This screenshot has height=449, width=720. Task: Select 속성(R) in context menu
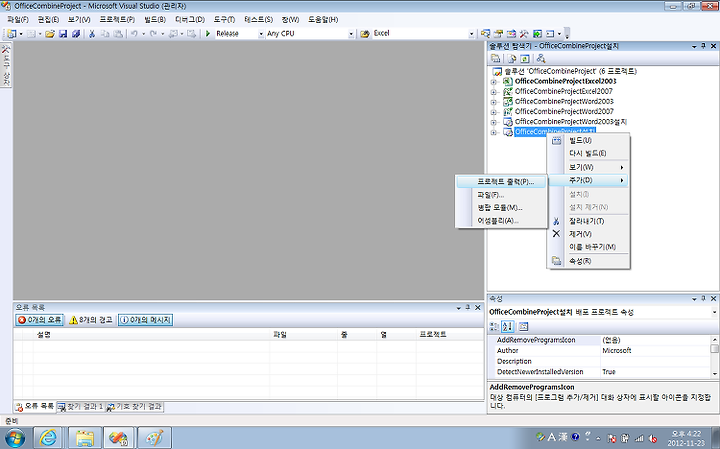(x=588, y=261)
